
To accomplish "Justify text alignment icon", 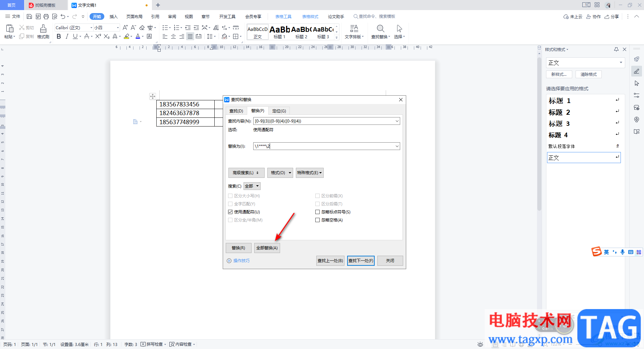I will click(190, 36).
